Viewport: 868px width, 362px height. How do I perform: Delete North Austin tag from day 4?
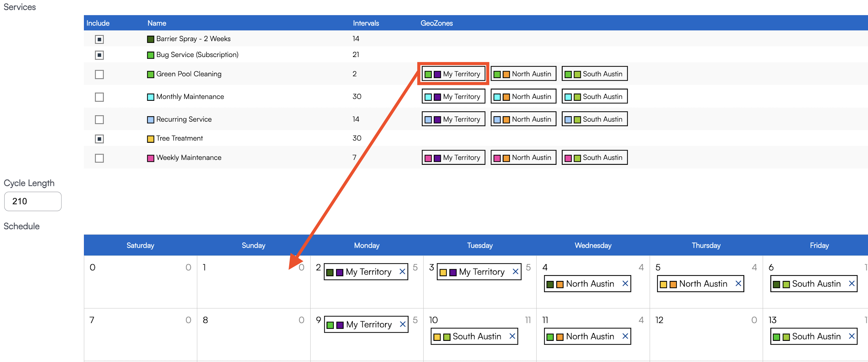625,284
